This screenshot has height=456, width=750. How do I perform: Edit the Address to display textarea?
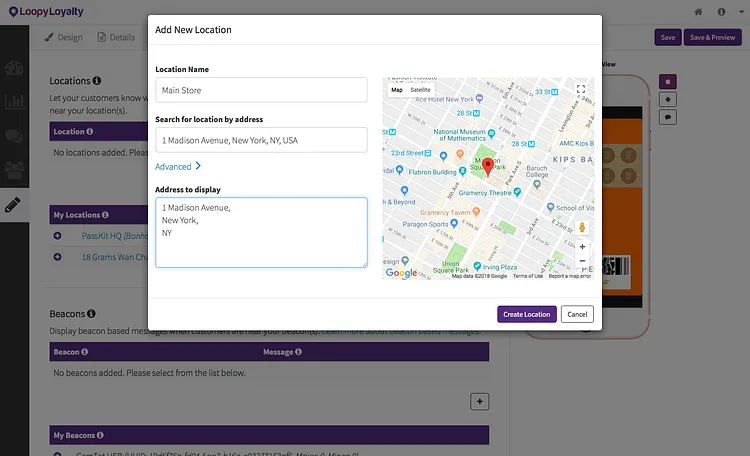tap(261, 233)
